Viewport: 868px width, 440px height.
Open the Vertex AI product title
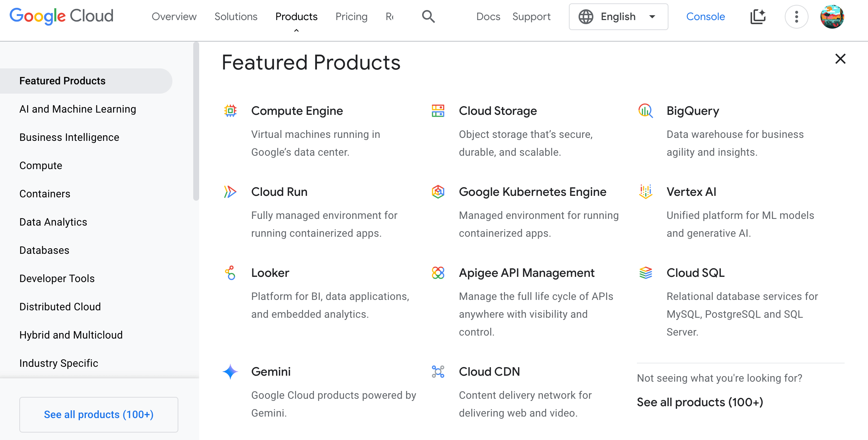pos(692,192)
